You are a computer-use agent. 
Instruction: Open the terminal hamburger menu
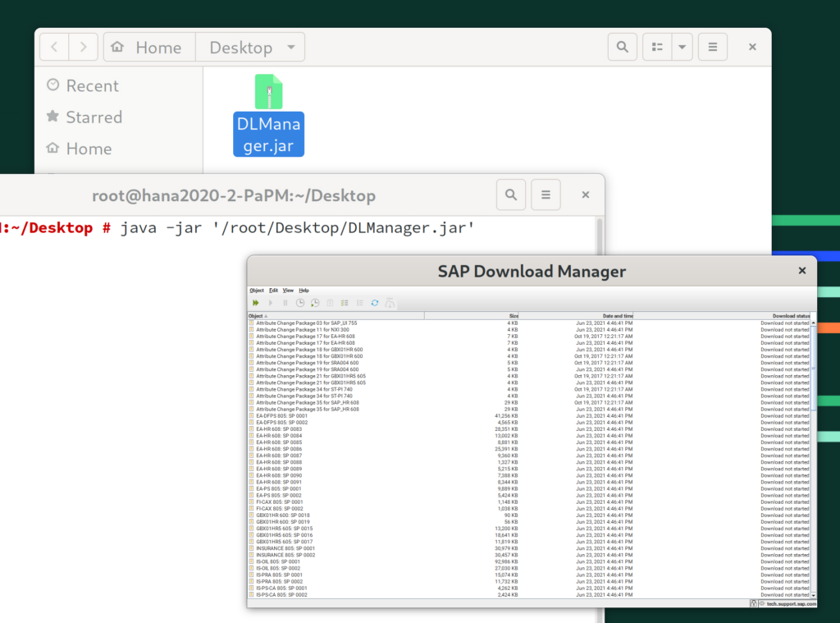(x=546, y=195)
